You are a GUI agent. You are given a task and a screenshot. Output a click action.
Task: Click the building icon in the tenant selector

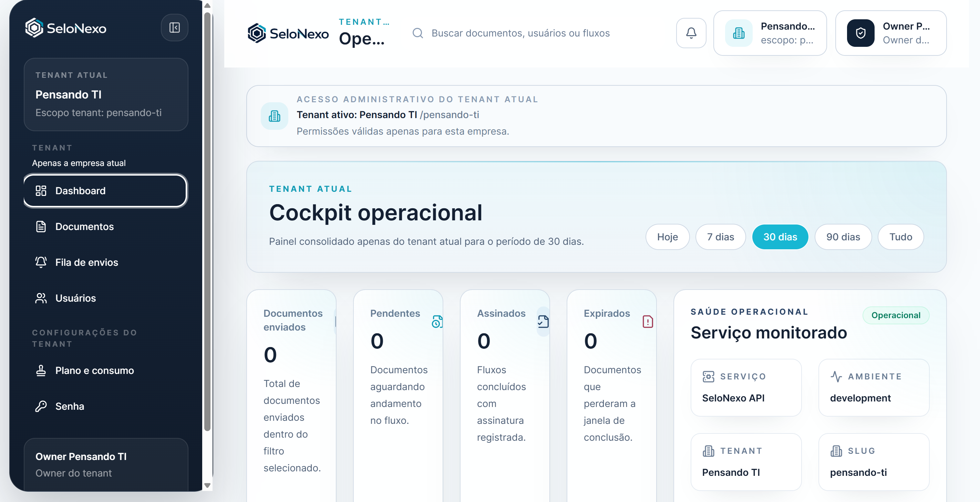coord(739,33)
